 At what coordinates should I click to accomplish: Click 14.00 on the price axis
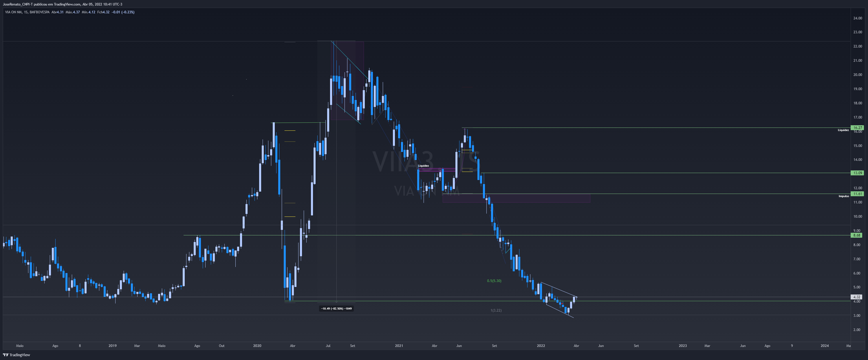pyautogui.click(x=858, y=160)
